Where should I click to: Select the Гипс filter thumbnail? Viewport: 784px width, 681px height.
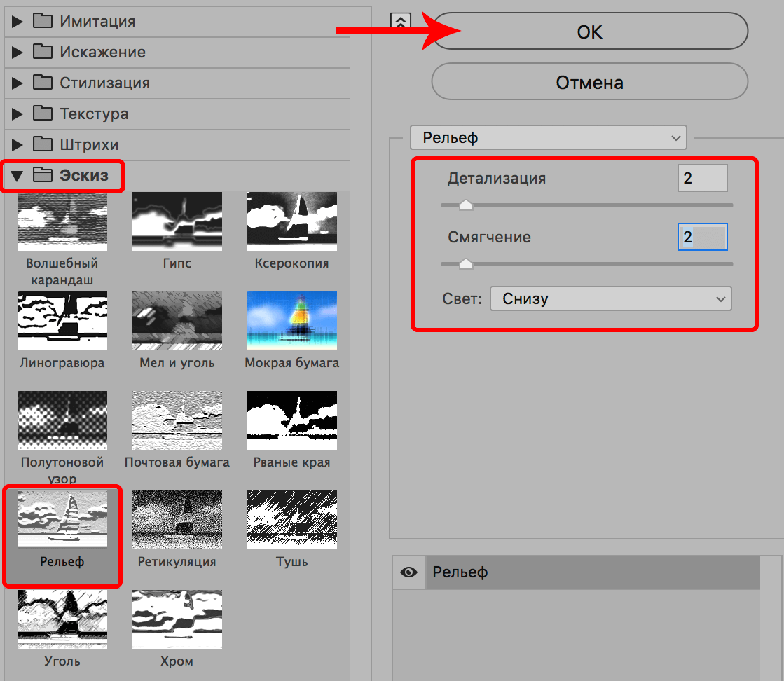coord(177,221)
